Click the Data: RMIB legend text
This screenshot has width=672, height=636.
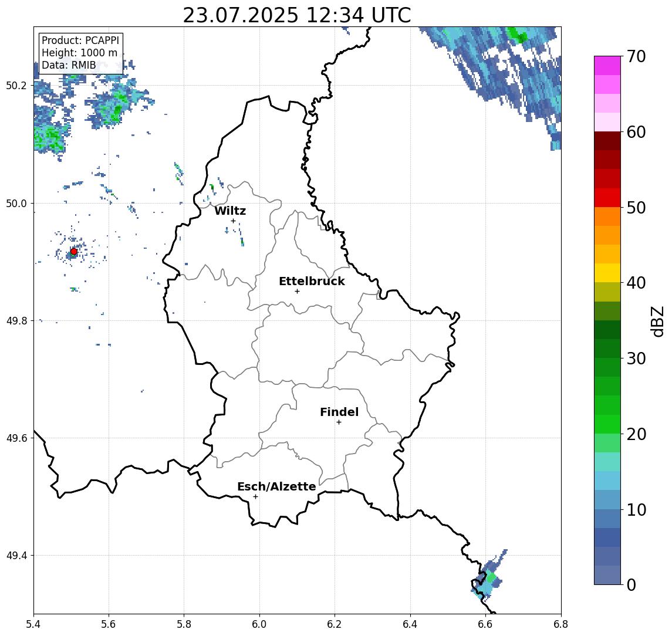(69, 65)
